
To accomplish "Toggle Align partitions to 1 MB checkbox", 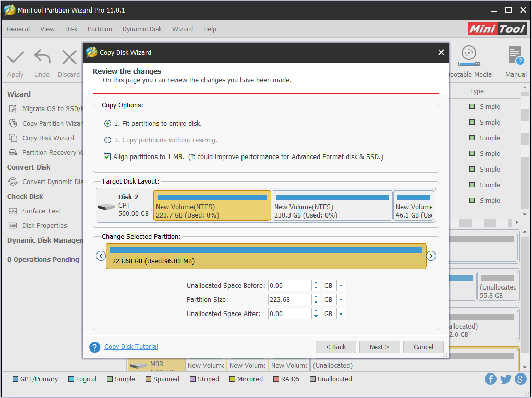I will [x=107, y=157].
